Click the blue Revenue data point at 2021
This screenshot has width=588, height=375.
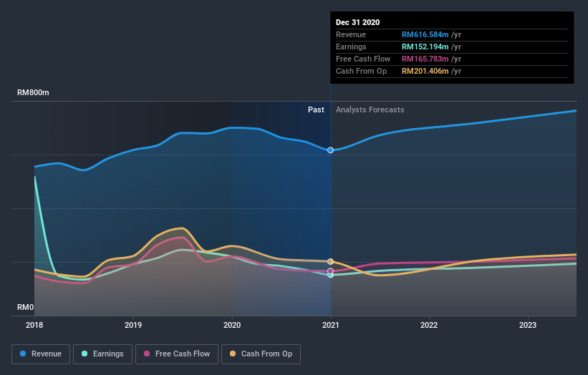click(x=330, y=150)
